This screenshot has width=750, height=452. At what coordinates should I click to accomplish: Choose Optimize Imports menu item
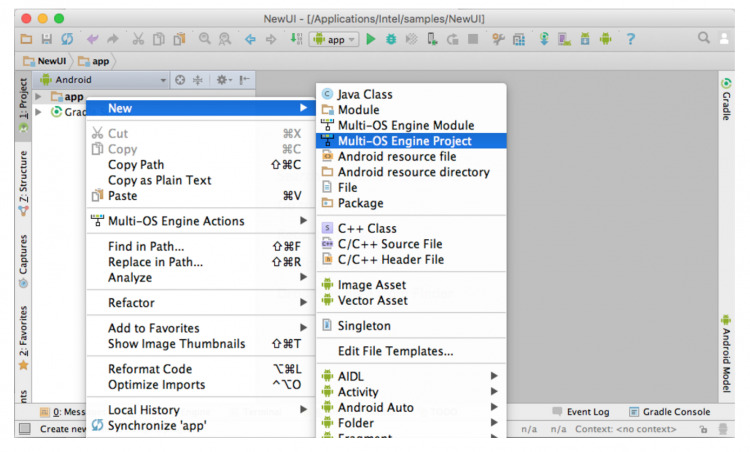click(201, 385)
